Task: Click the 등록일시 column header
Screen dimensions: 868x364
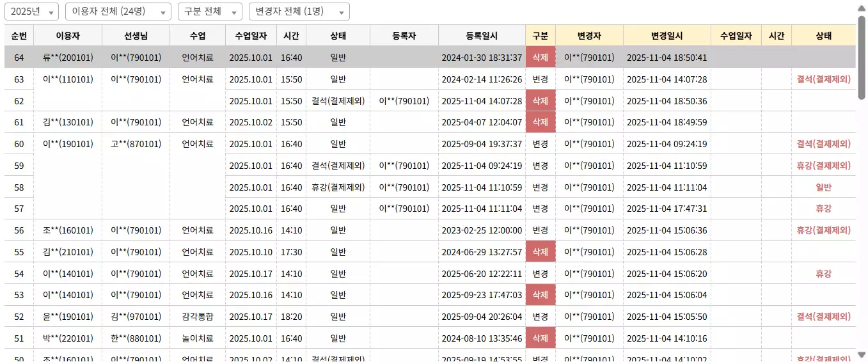Action: 482,36
